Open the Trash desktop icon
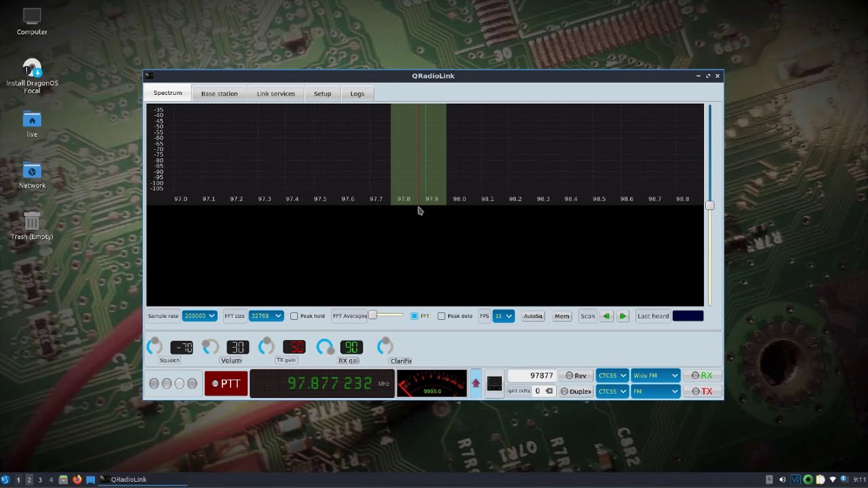The width and height of the screenshot is (868, 488). 32,221
